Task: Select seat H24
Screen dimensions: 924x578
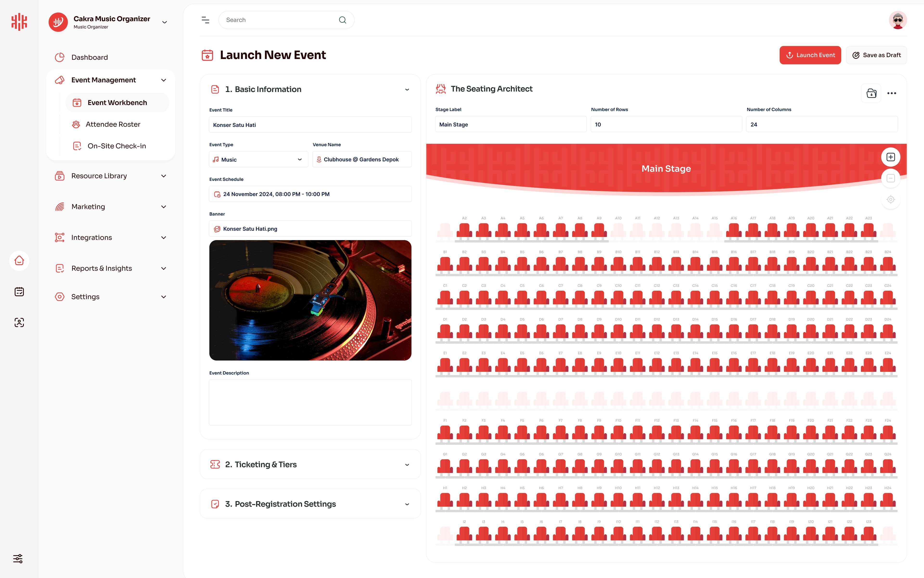Action: click(888, 500)
